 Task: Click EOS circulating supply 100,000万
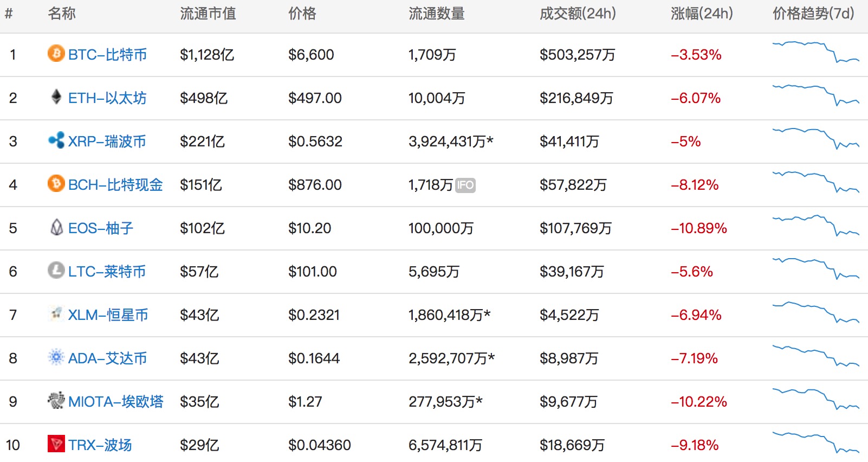click(441, 228)
